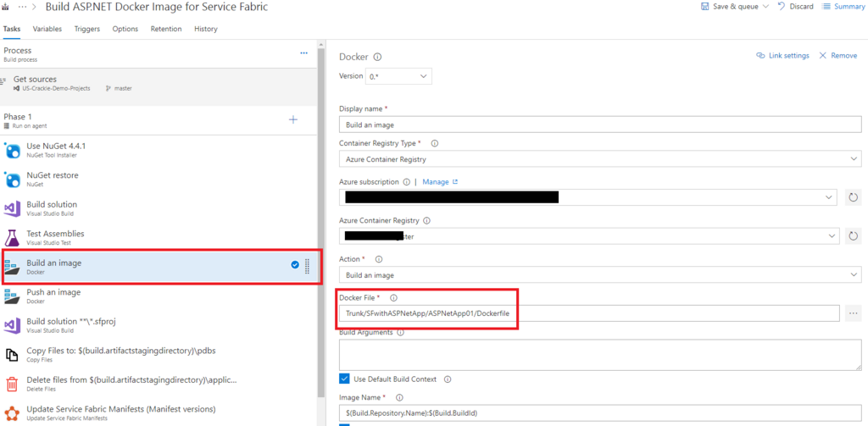This screenshot has width=868, height=426.
Task: Show info for Container Registry Type
Action: pyautogui.click(x=435, y=143)
